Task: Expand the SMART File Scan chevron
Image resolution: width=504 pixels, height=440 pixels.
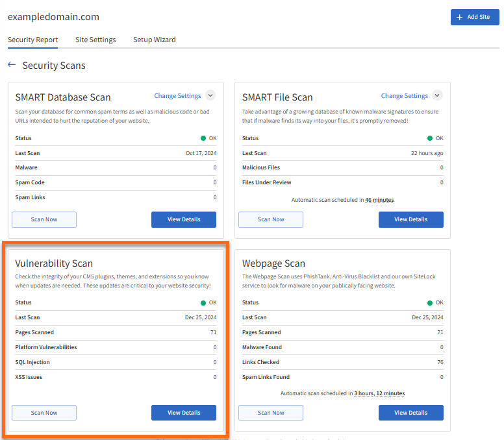Action: tap(437, 95)
